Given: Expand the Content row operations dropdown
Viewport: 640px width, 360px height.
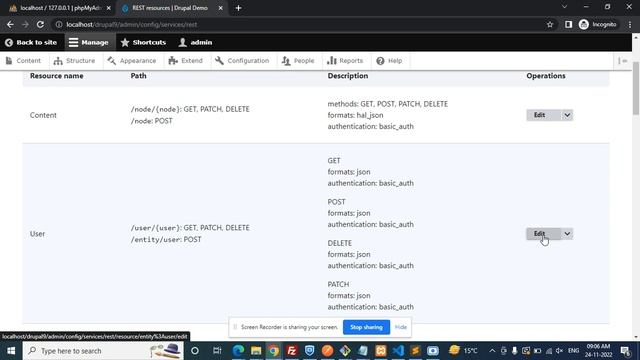Looking at the screenshot, I should tap(567, 115).
